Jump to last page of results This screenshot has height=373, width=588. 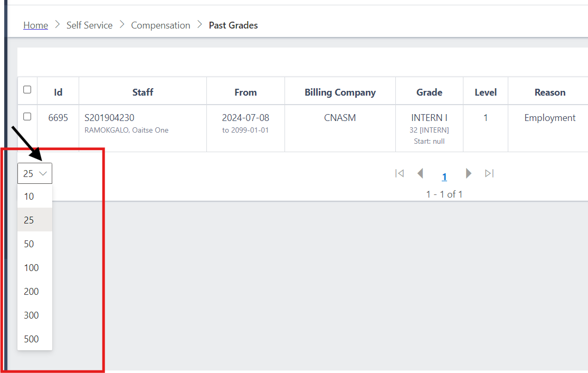point(489,173)
